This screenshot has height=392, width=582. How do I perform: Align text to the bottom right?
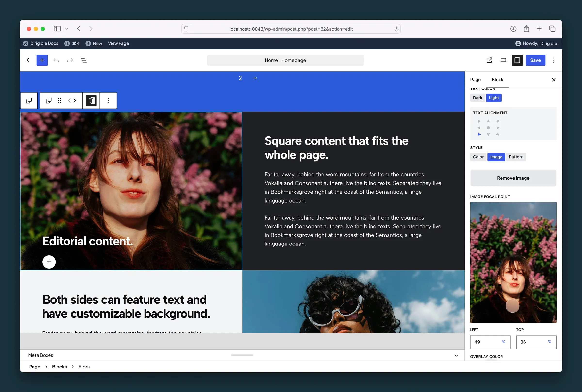click(498, 134)
